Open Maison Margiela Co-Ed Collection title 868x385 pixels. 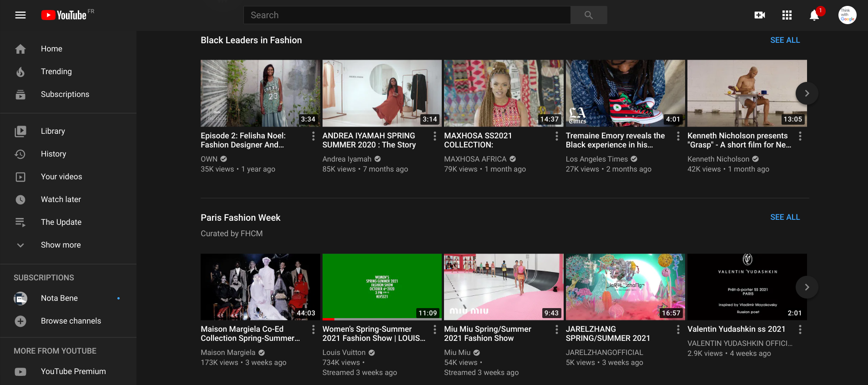coord(250,334)
